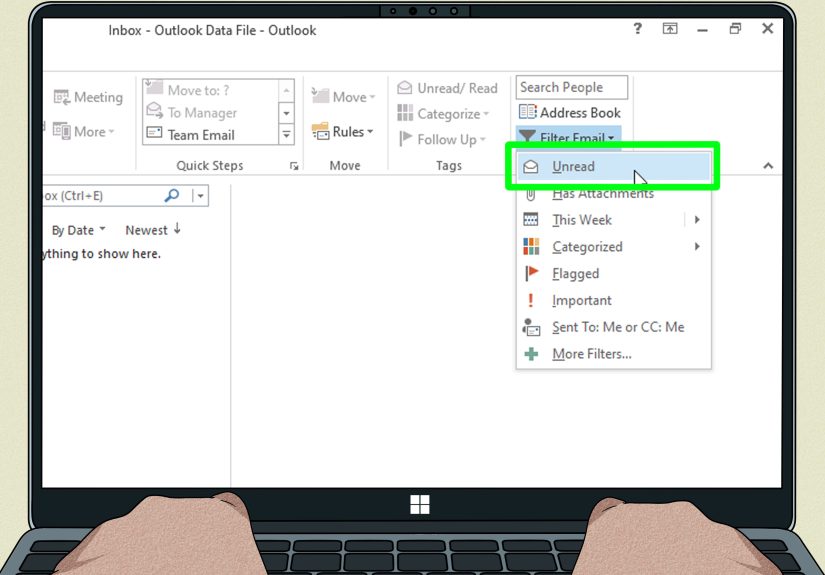Screen dimensions: 825x575
Task: Click the This Week calendar icon
Action: point(531,219)
